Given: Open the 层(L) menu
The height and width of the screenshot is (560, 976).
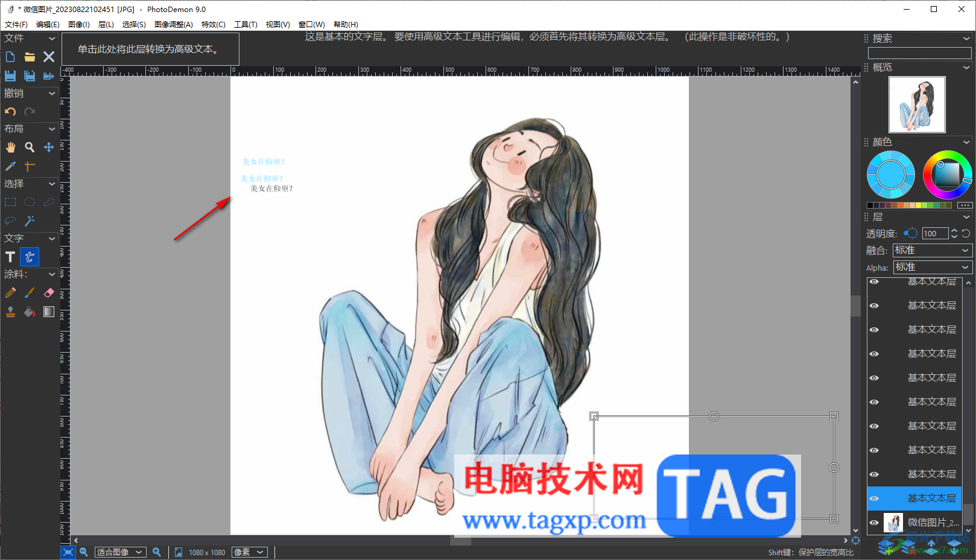Looking at the screenshot, I should [x=106, y=25].
